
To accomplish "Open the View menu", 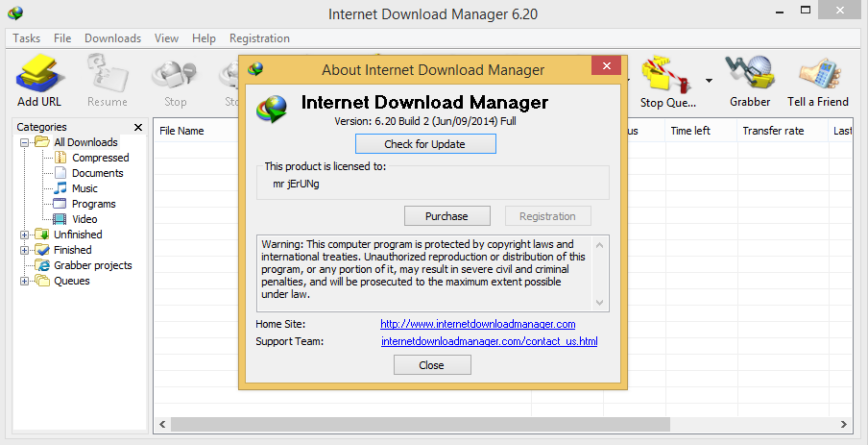I will point(166,38).
